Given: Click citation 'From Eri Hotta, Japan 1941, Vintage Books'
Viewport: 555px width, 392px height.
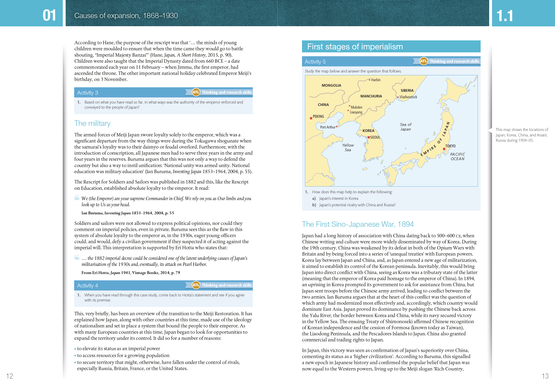Looking at the screenshot, I should click(x=130, y=273).
